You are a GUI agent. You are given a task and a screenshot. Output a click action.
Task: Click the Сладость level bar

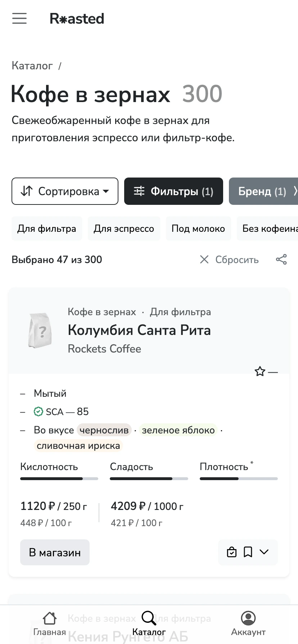click(149, 479)
